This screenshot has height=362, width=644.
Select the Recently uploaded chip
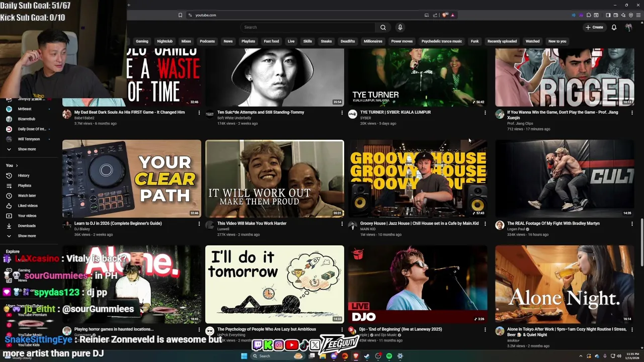pos(502,41)
